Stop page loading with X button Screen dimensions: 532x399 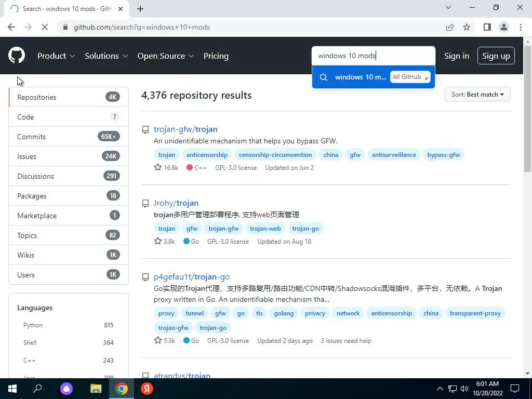[45, 27]
